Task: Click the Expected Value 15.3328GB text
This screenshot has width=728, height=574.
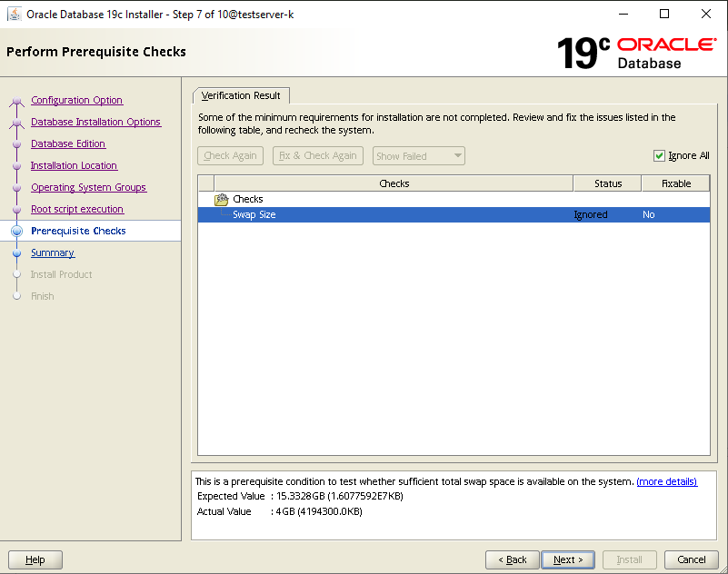Action: click(x=301, y=496)
